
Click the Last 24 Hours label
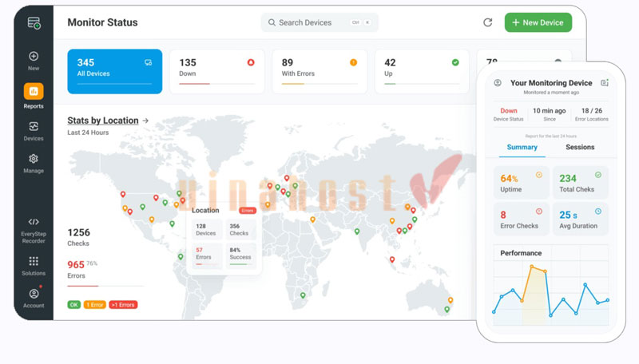[x=88, y=133]
